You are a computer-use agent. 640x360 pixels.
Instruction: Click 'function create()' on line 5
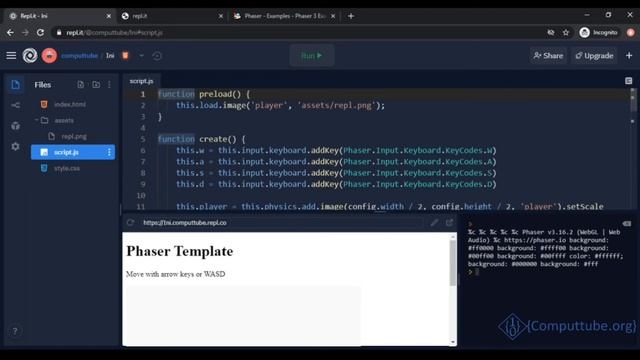(201, 139)
